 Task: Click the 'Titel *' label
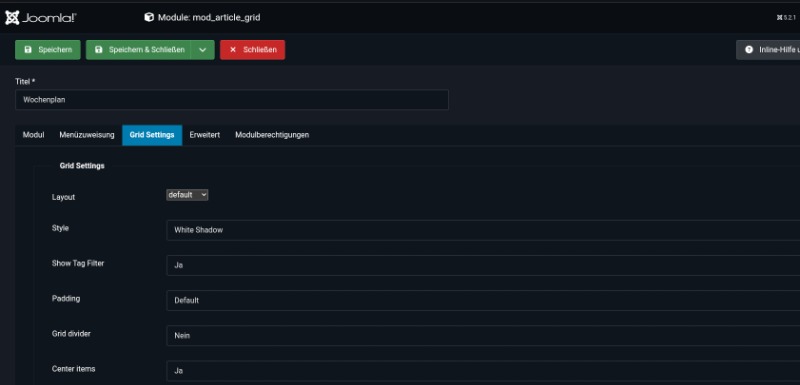[x=25, y=82]
